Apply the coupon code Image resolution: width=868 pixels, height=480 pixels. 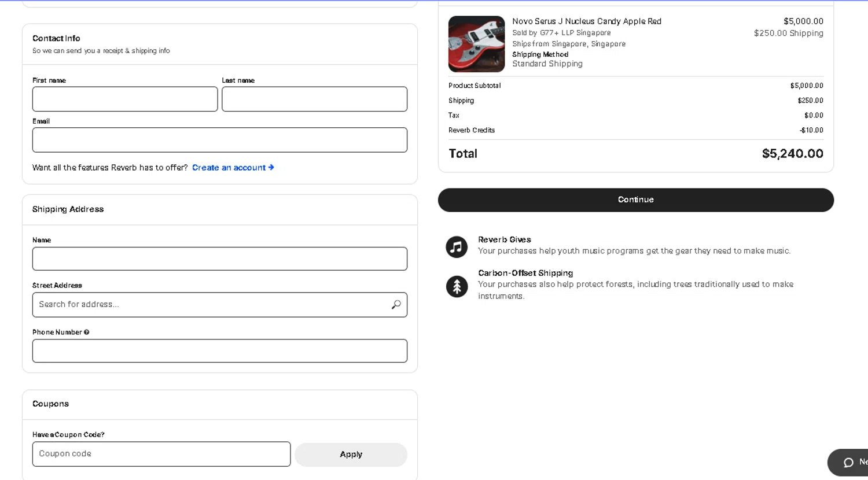tap(351, 455)
